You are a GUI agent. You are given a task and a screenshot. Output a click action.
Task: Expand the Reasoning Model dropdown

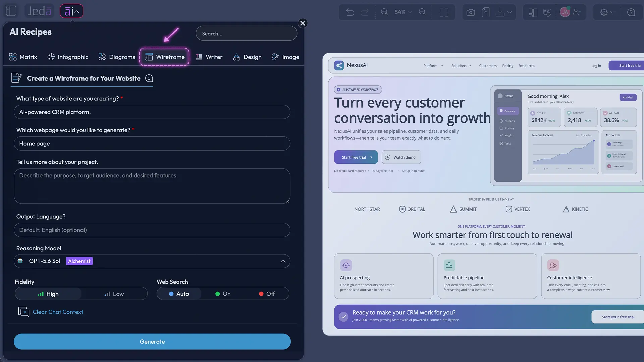click(x=152, y=261)
